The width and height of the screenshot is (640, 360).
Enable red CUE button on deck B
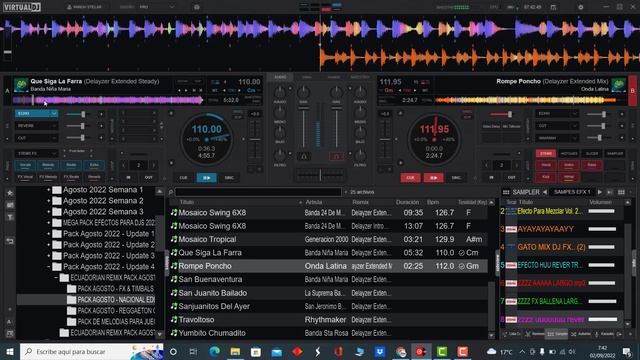[x=410, y=178]
